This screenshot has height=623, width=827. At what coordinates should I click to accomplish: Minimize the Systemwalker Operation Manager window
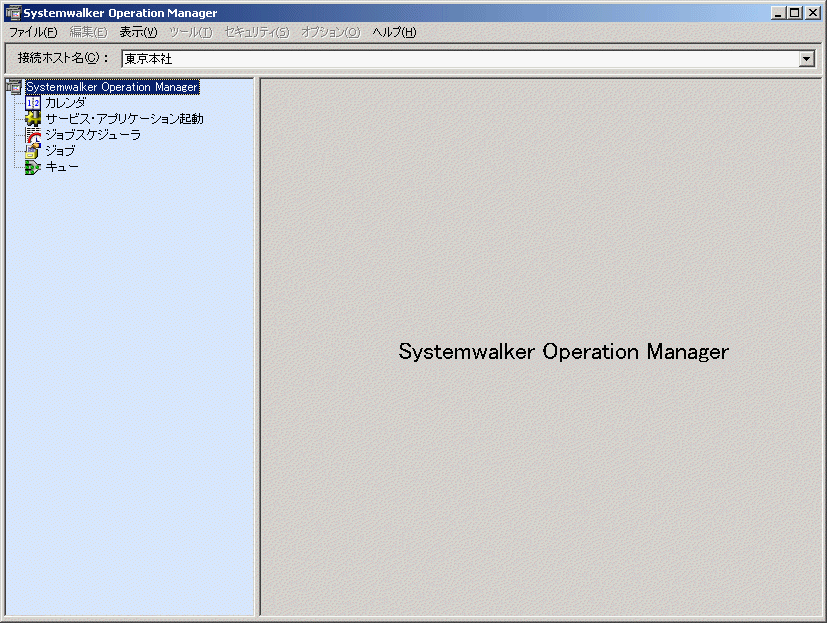tap(778, 13)
